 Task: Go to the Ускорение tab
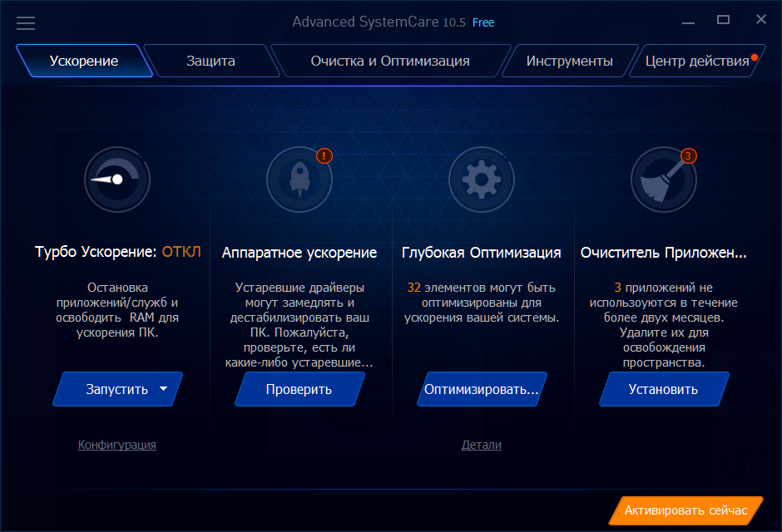click(x=83, y=62)
